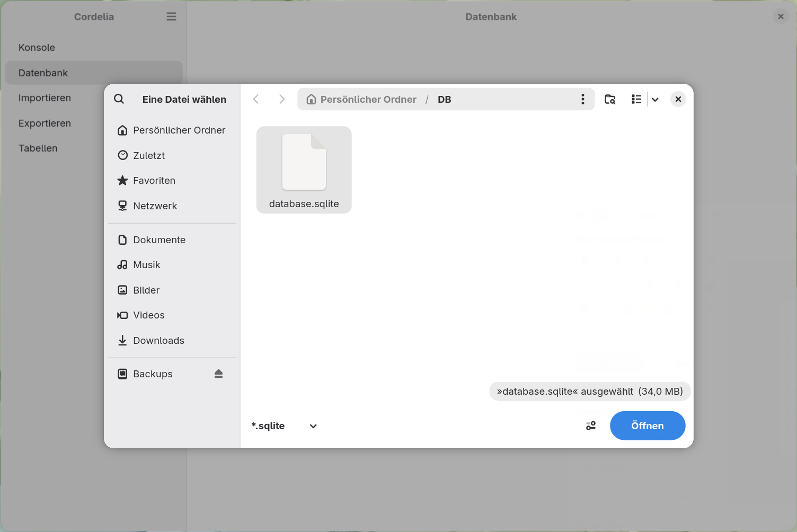Open the Bilder folder
Viewport: 797px width, 532px height.
pyautogui.click(x=172, y=290)
